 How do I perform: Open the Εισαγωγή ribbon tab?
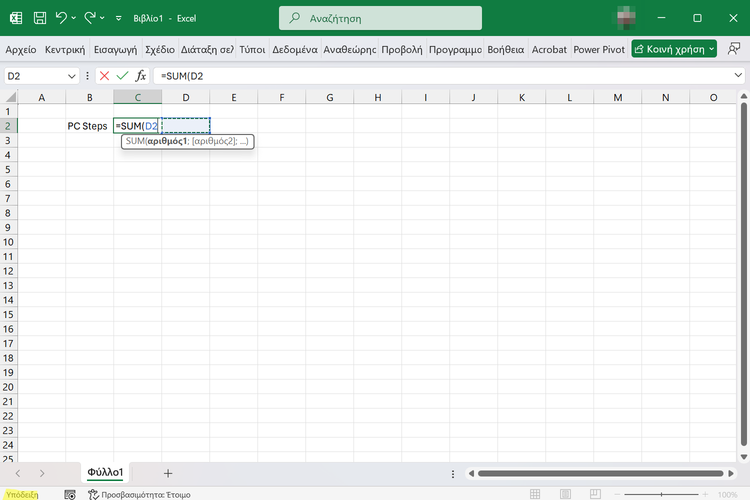pyautogui.click(x=115, y=49)
